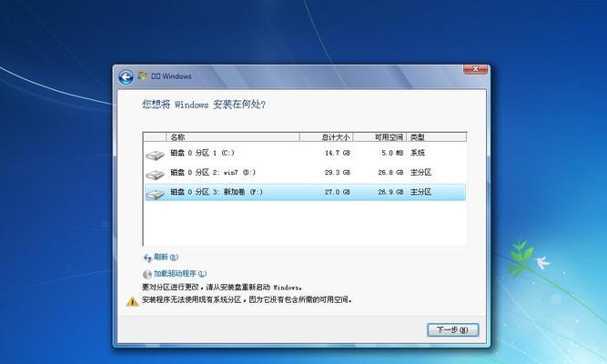This screenshot has height=364, width=607.
Task: Open the 加载驱动程序(L) load driver link
Action: (180, 274)
